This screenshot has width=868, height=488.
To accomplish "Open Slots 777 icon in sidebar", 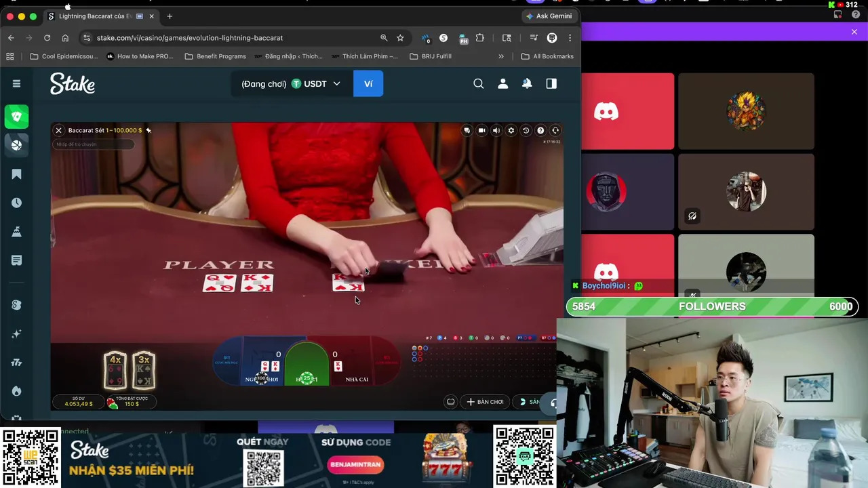I will click(x=17, y=363).
